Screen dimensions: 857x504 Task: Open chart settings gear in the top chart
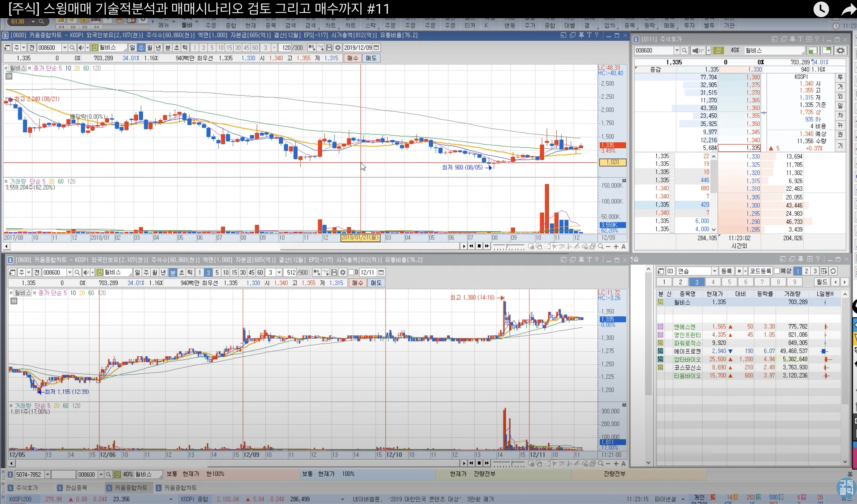(x=337, y=48)
